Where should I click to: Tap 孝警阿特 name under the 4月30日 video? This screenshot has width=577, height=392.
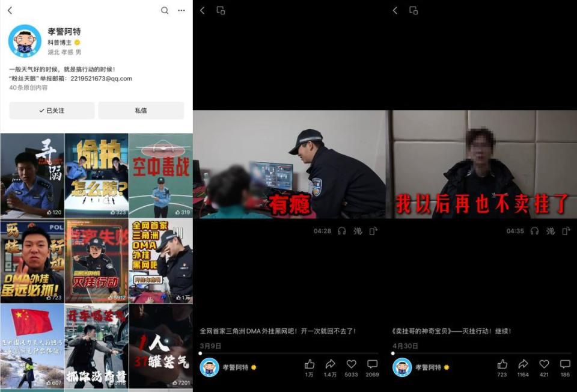coord(429,367)
